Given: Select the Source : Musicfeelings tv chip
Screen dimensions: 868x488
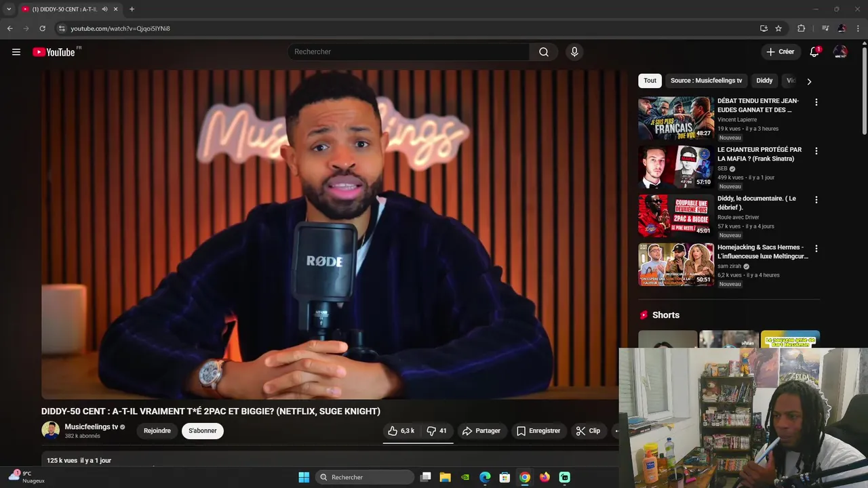Looking at the screenshot, I should click(706, 81).
